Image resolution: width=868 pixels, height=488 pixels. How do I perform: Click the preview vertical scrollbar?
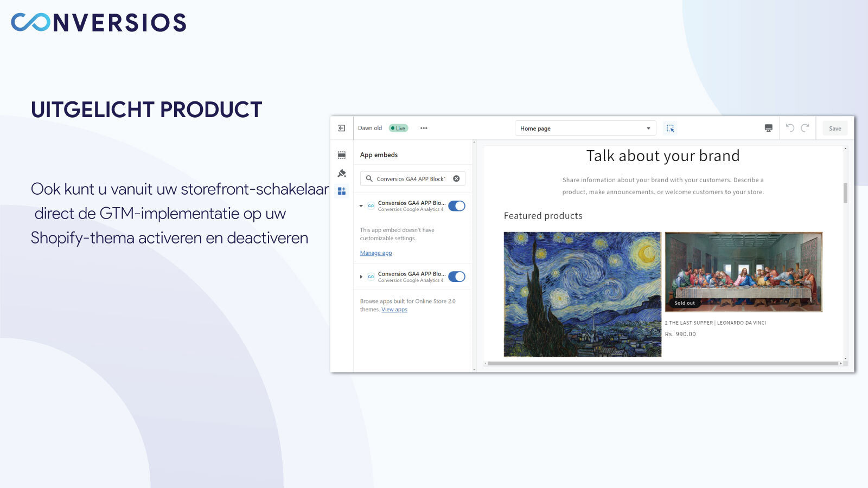tap(845, 192)
